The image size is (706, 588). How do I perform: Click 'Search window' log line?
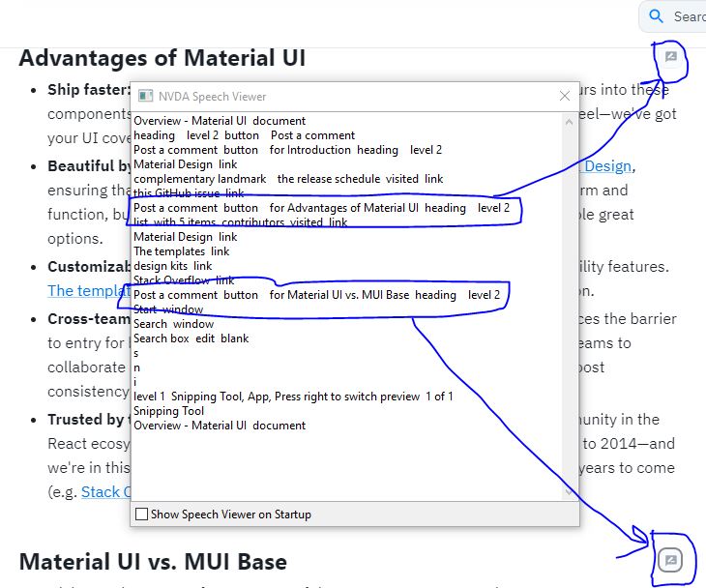(x=173, y=324)
